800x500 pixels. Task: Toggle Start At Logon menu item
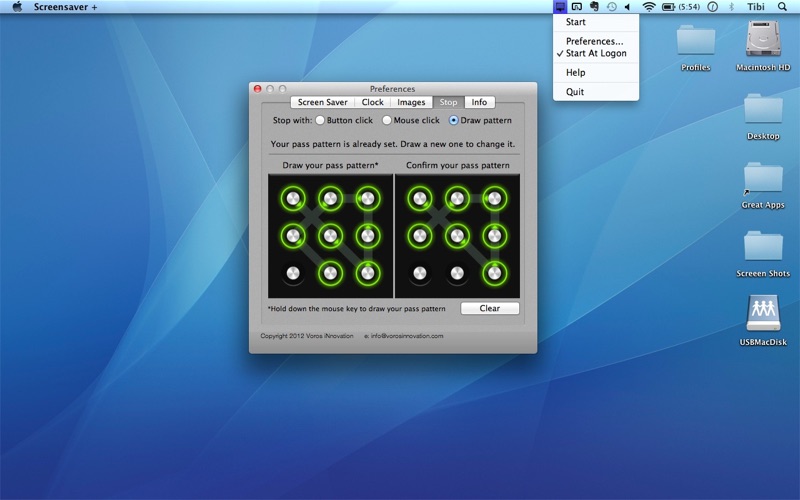[x=595, y=53]
